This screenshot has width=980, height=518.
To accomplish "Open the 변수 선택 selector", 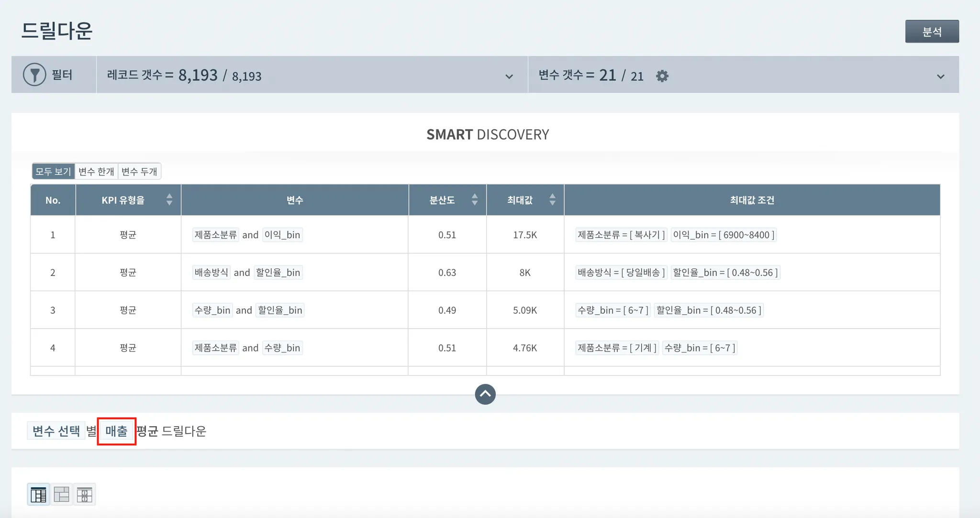I will [56, 431].
